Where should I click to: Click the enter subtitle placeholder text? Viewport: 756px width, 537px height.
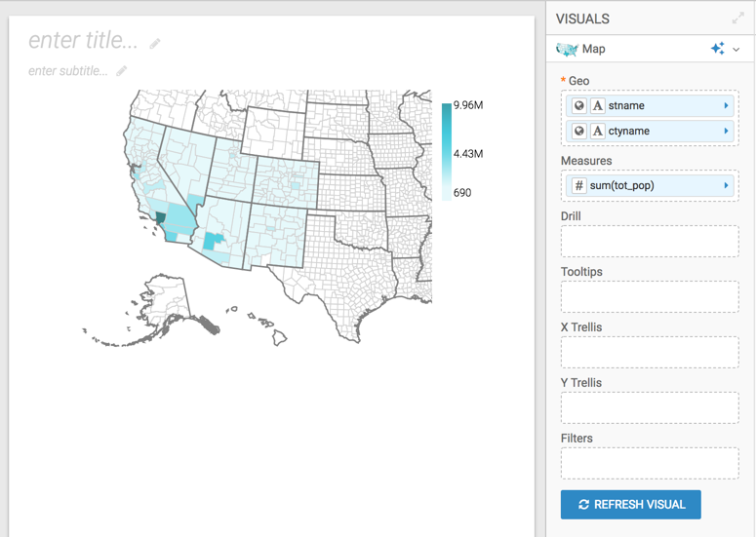click(x=67, y=71)
